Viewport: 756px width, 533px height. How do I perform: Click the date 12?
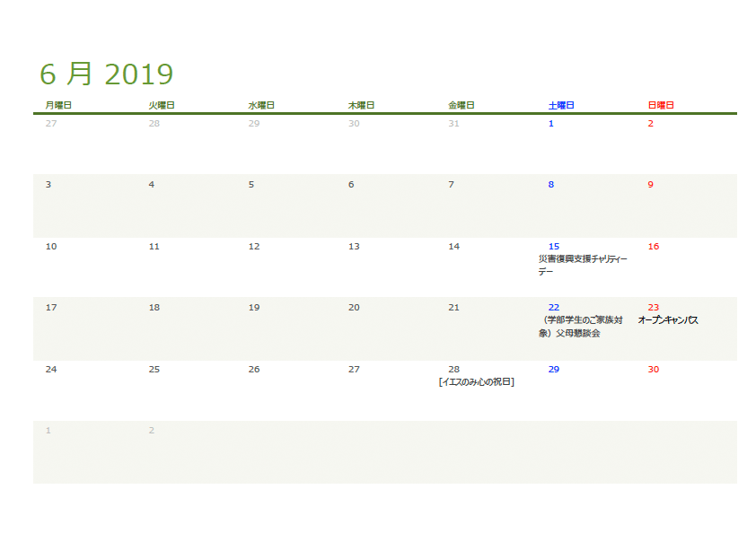254,246
